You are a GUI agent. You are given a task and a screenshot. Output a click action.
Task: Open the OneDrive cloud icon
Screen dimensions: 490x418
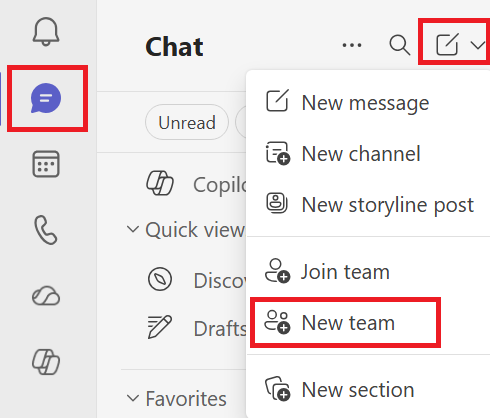[46, 296]
